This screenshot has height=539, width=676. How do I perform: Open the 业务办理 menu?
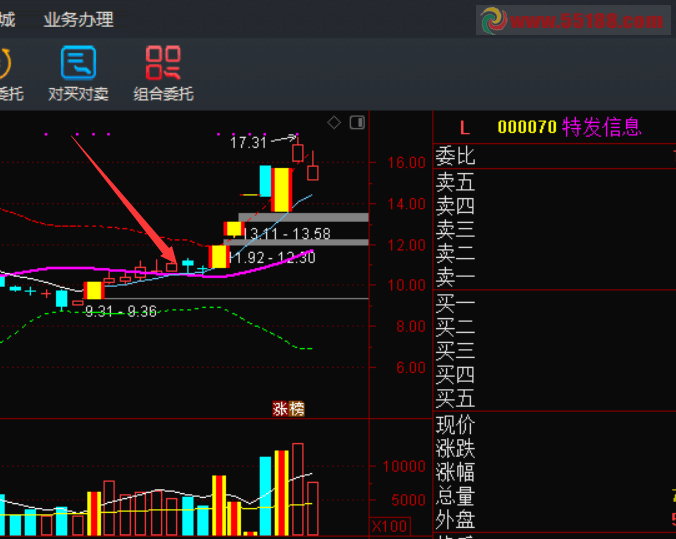pos(78,19)
